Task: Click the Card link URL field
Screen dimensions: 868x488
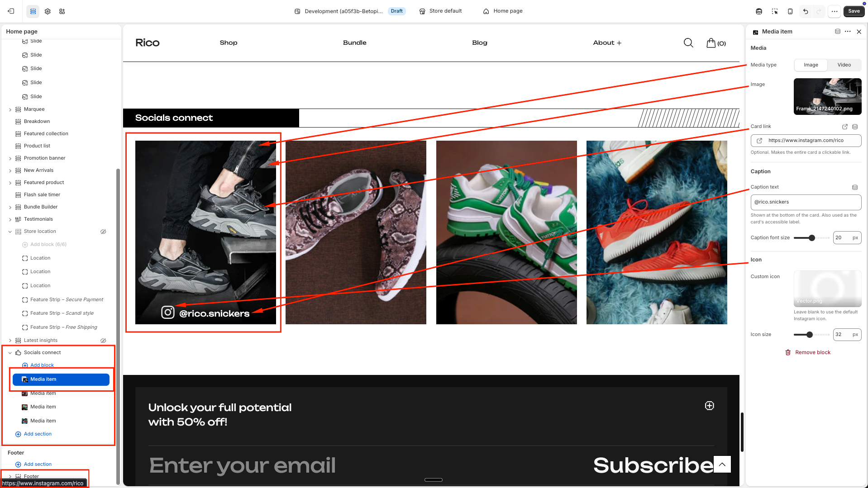Action: click(806, 141)
